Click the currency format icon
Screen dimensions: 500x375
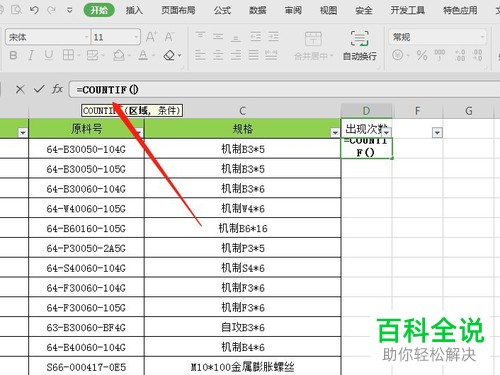397,55
